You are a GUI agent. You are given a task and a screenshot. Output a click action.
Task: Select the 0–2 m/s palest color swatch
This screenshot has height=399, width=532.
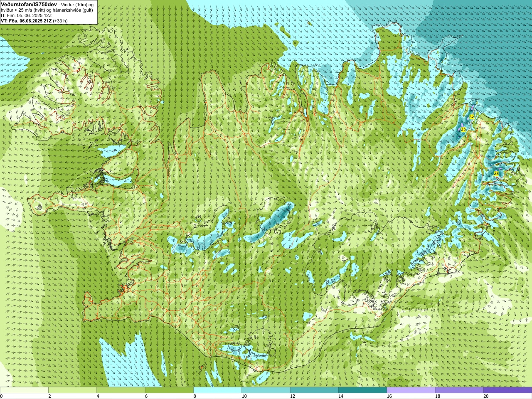point(24,390)
